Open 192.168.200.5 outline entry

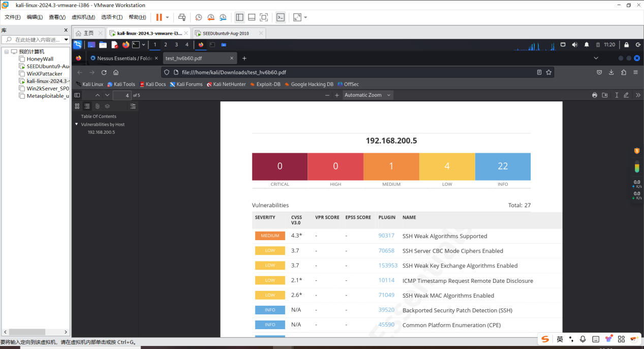click(x=101, y=132)
